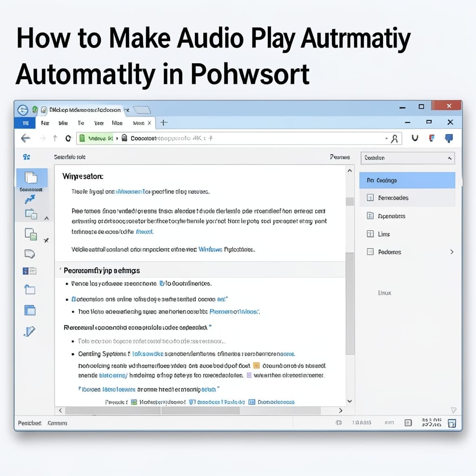Click the scroll down arrow of content pane
This screenshot has height=476, width=476.
click(x=350, y=401)
